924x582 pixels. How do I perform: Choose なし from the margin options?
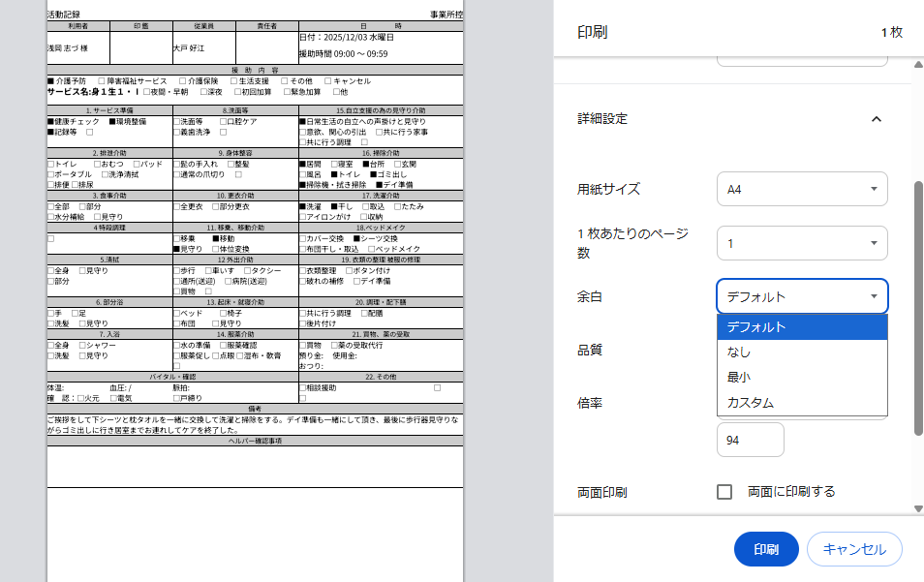pyautogui.click(x=801, y=352)
